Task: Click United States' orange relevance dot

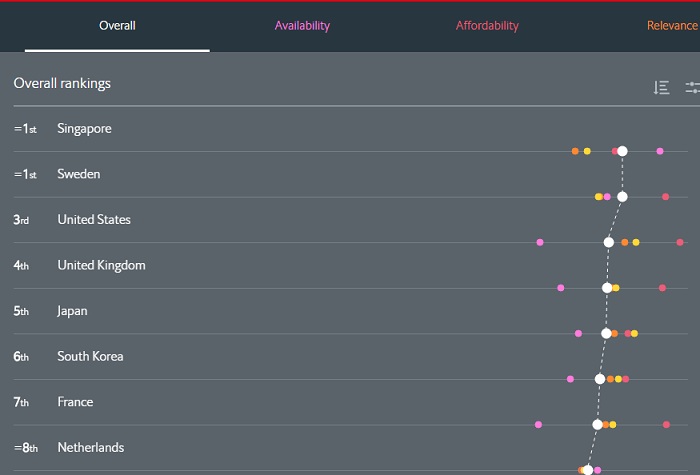Action: (x=625, y=242)
